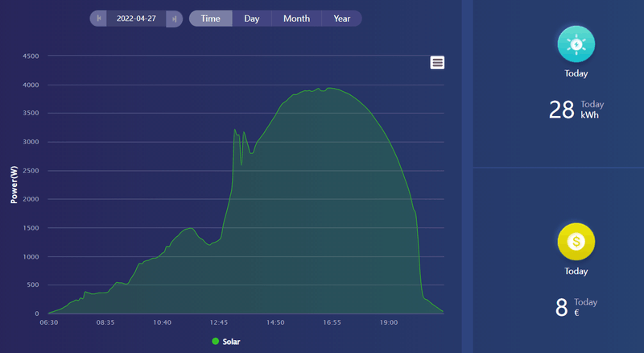
Task: Click the 12:45 time axis label
Action: tap(218, 322)
